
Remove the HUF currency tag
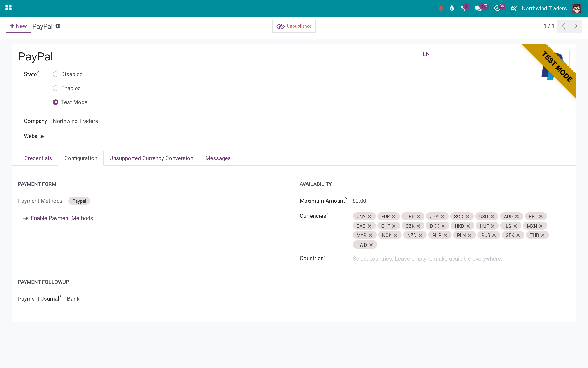(x=493, y=226)
